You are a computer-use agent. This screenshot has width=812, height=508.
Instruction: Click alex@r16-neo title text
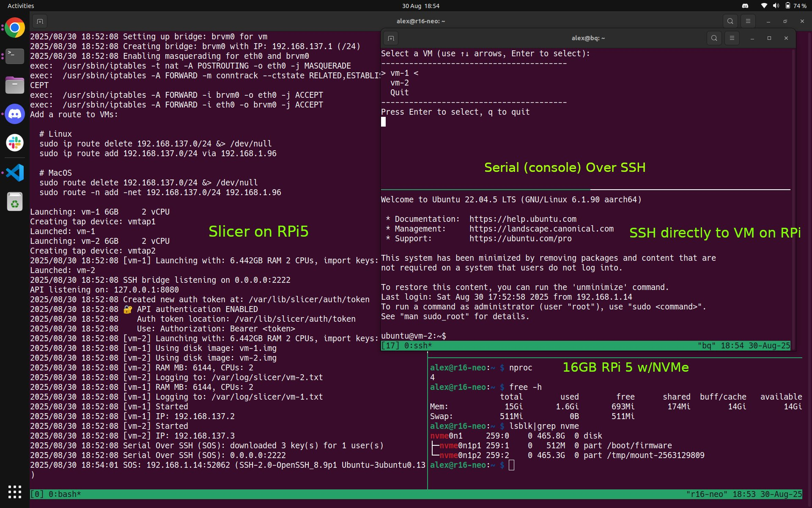tap(420, 21)
